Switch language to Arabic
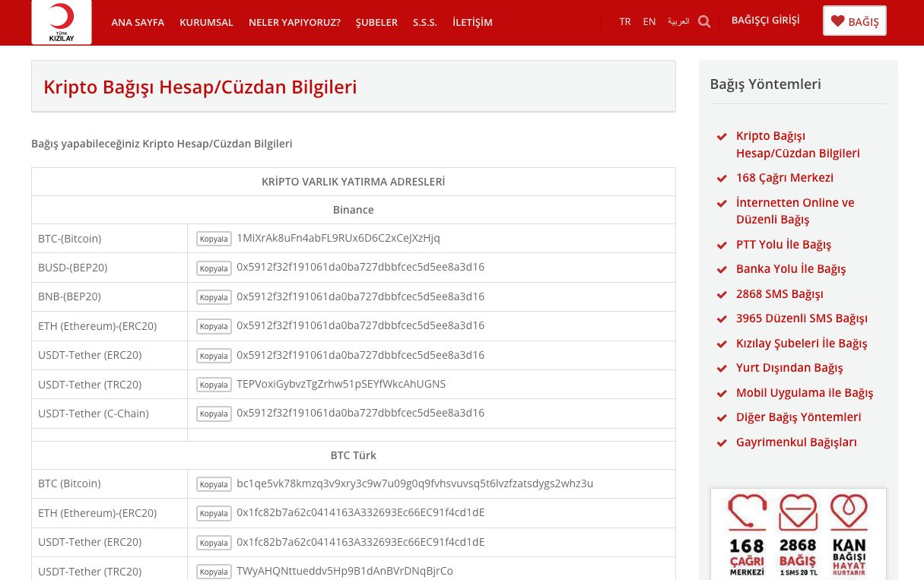The width and height of the screenshot is (924, 580). click(x=678, y=21)
